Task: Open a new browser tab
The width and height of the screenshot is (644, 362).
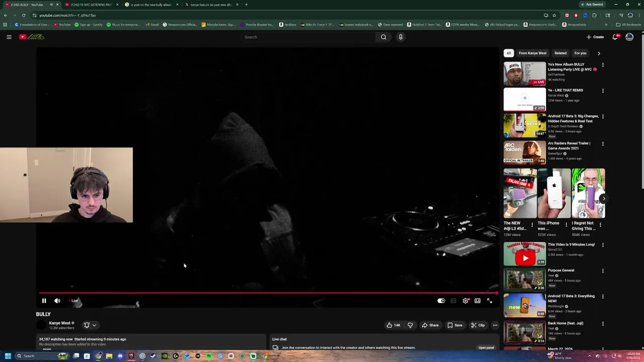Action: (x=246, y=5)
